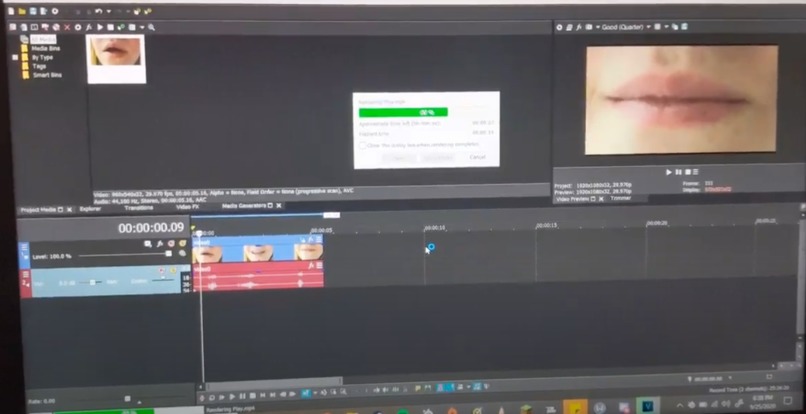806x414 pixels.
Task: Click the 00:00:10 ruler marker
Action: coord(434,227)
